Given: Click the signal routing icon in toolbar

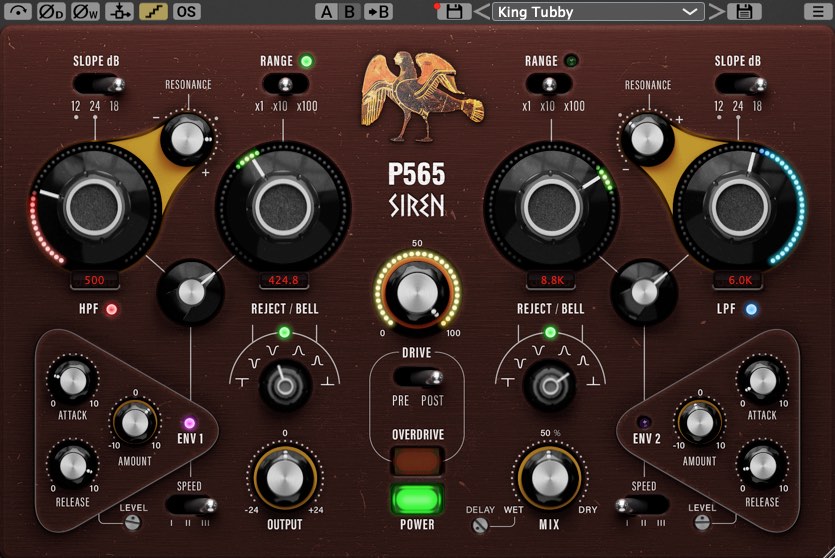Looking at the screenshot, I should (119, 11).
